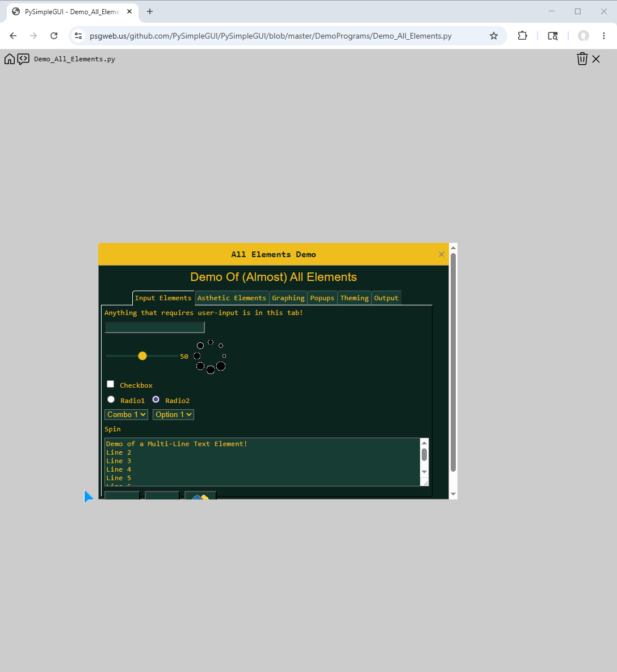This screenshot has height=672, width=617.
Task: Select the Radio2 option
Action: click(156, 400)
